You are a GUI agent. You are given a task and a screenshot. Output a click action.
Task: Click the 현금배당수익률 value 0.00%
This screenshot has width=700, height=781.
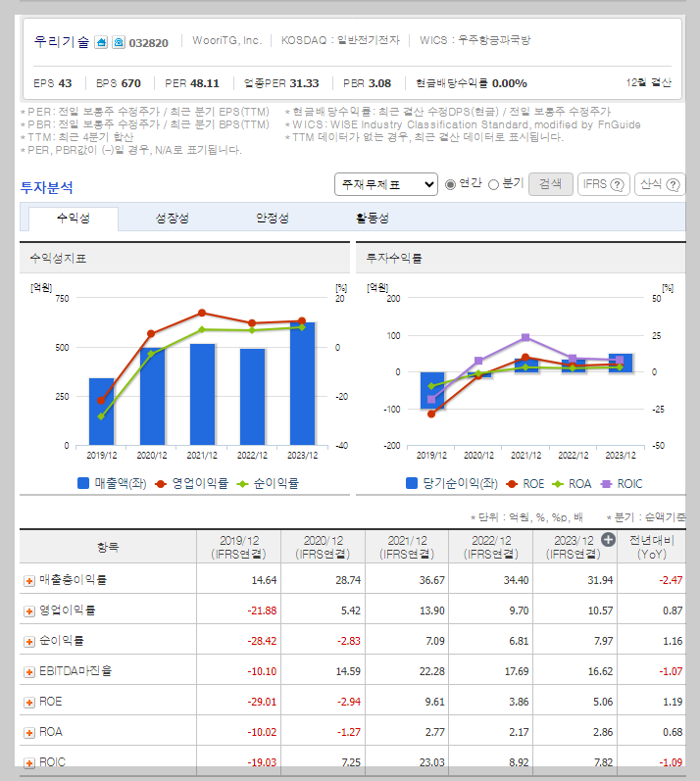pos(509,83)
